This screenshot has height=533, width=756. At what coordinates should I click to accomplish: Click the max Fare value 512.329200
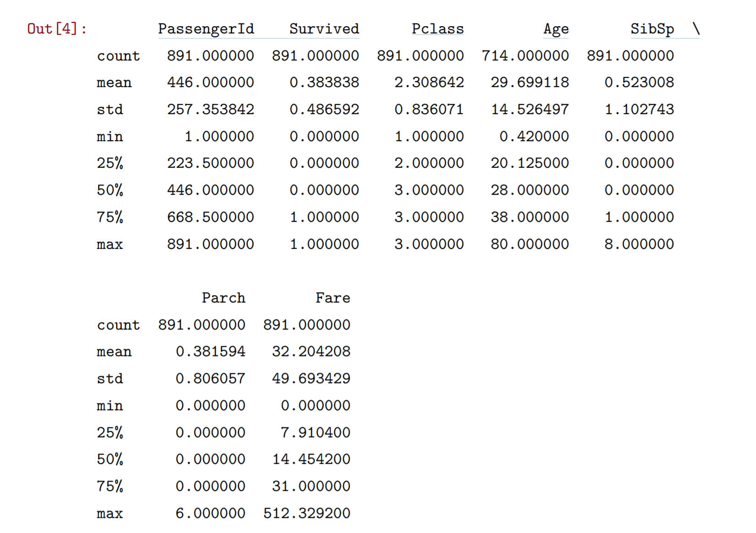[x=307, y=513]
